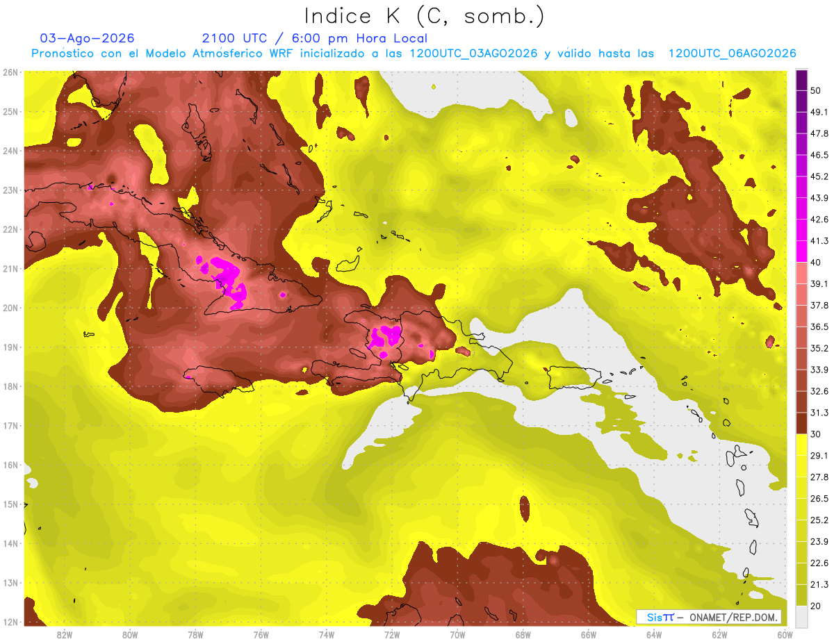Select the "19N" latitude label
The width and height of the screenshot is (834, 644).
(x=10, y=347)
